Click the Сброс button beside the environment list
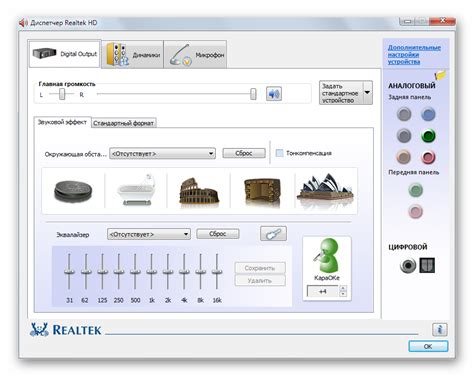Image resolution: width=474 pixels, height=377 pixels. [244, 153]
